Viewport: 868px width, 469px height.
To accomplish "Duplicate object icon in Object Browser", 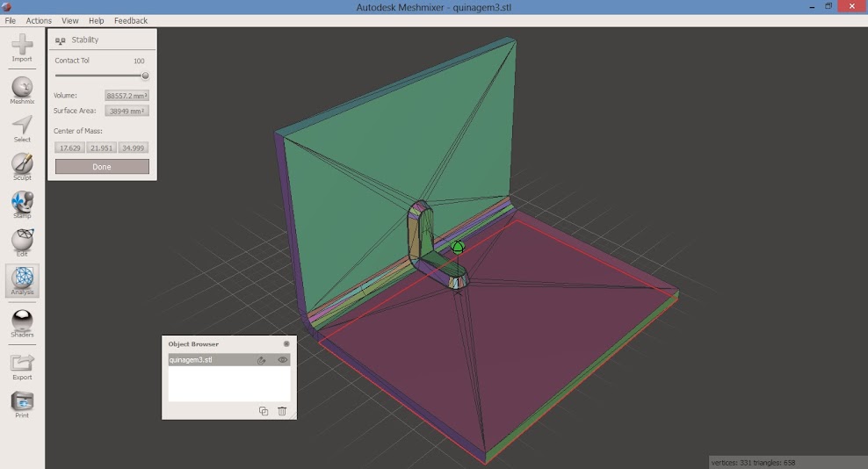I will pos(264,411).
